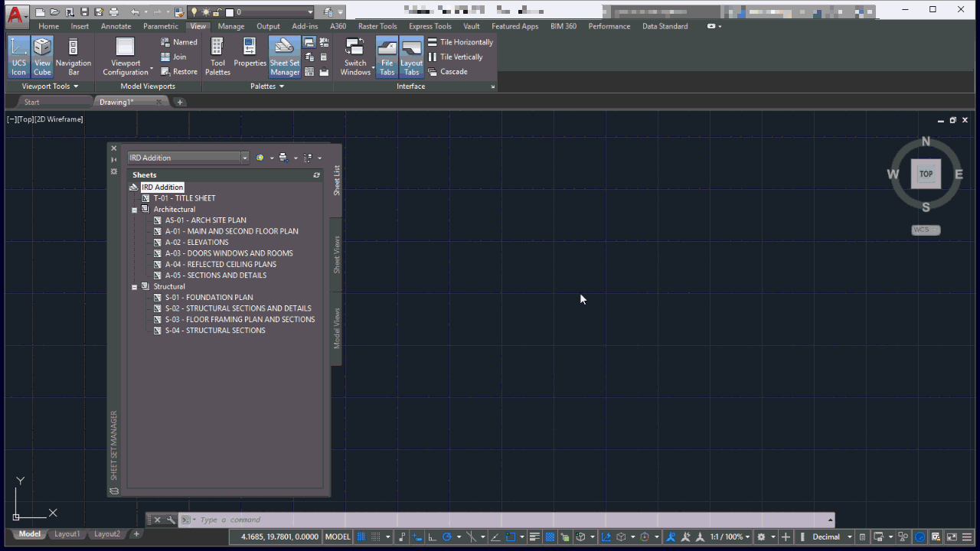This screenshot has width=980, height=551.
Task: Open the Express Tools ribbon tab
Action: (430, 25)
